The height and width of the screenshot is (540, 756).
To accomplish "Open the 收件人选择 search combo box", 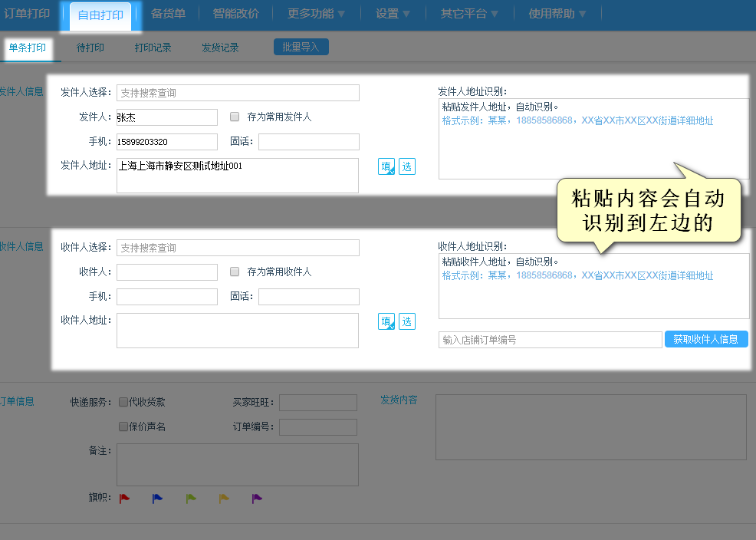I will [238, 248].
